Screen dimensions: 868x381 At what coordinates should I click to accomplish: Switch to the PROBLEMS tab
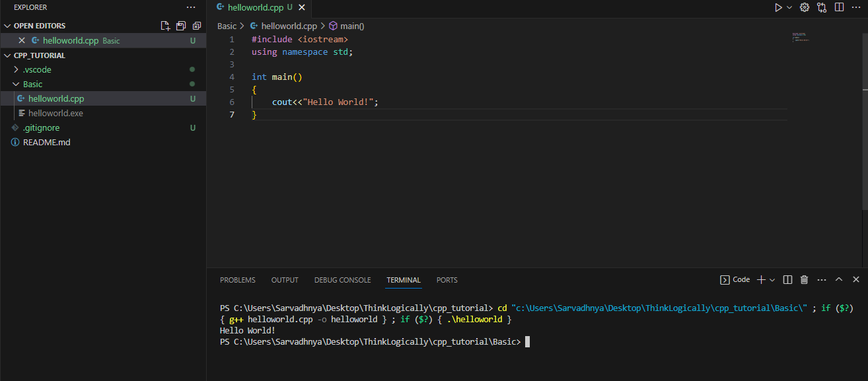pos(238,280)
